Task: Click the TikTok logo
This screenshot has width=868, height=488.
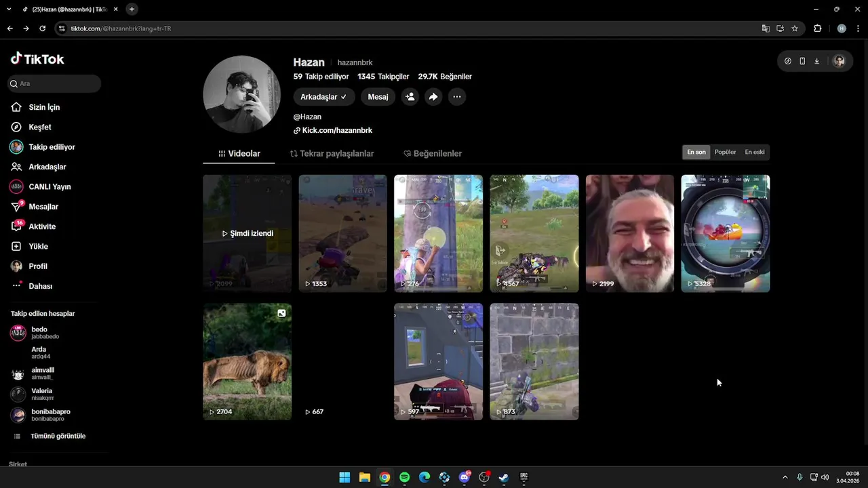Action: (37, 59)
